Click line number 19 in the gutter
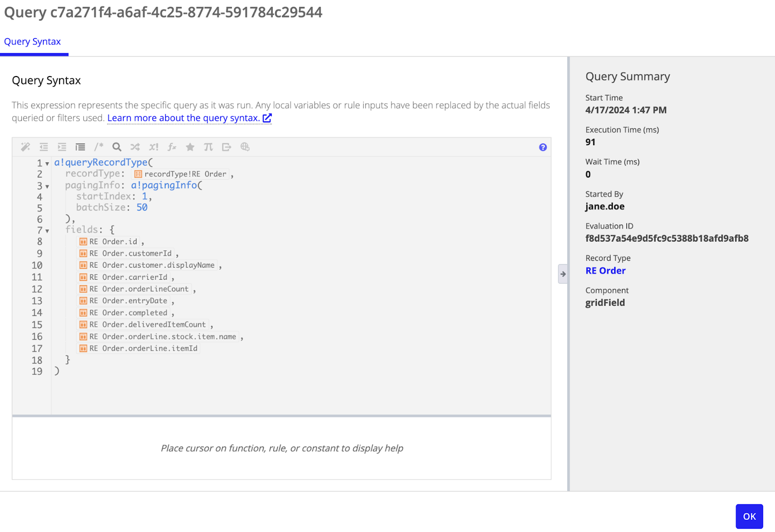 (x=37, y=371)
